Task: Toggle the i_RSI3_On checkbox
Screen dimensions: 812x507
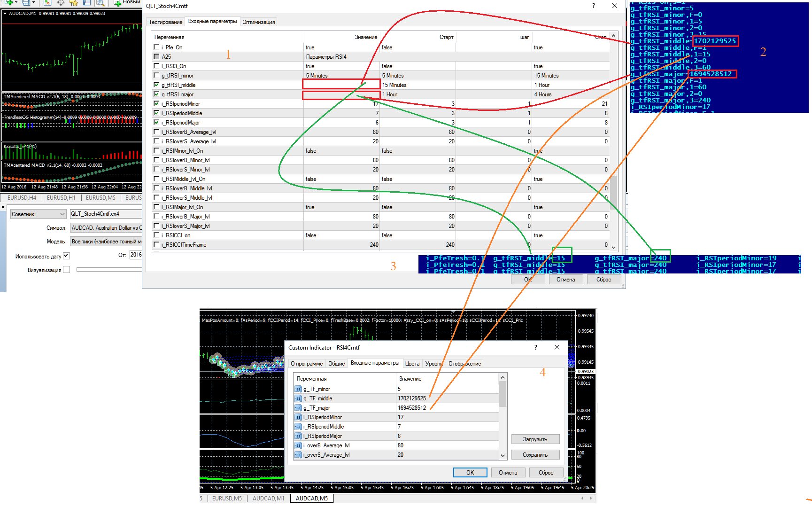Action: click(x=156, y=66)
